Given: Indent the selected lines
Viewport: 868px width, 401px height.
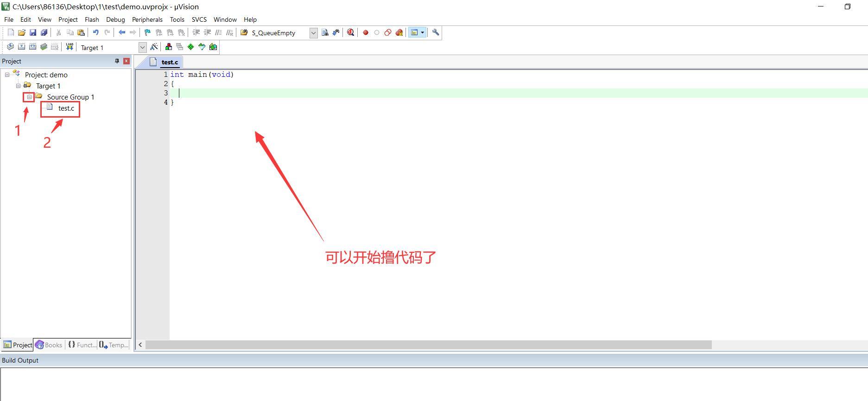Looking at the screenshot, I should click(196, 32).
